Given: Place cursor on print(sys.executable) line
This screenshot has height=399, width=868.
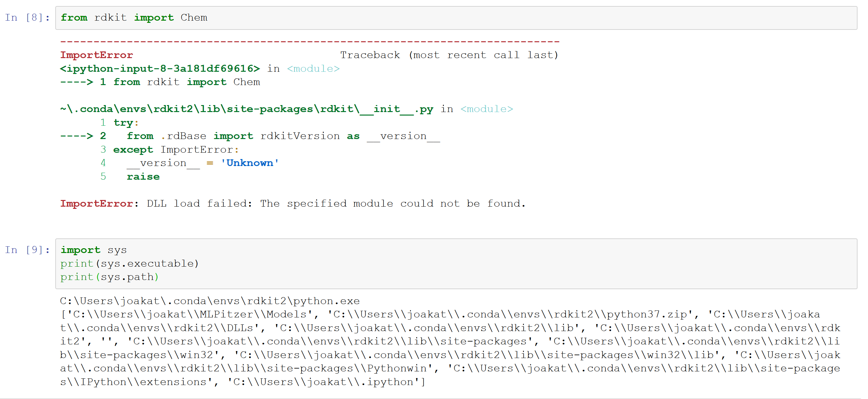Looking at the screenshot, I should pyautogui.click(x=130, y=263).
